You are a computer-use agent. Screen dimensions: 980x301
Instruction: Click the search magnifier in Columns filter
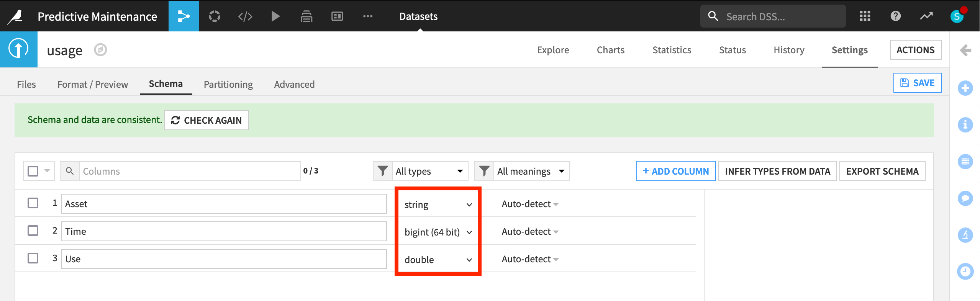70,171
